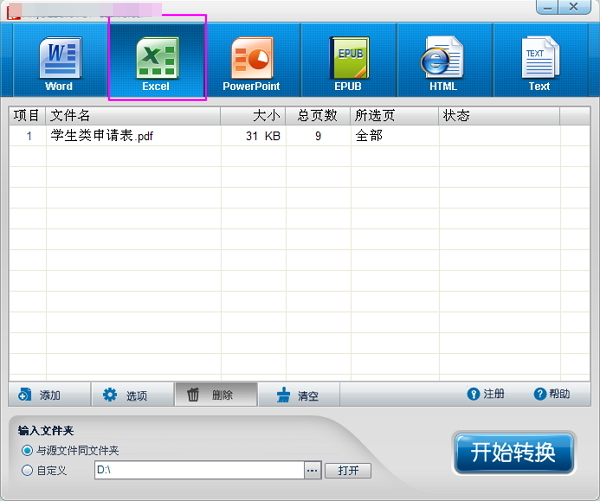The height and width of the screenshot is (501, 600).
Task: Click the 总页数 column header
Action: (318, 116)
